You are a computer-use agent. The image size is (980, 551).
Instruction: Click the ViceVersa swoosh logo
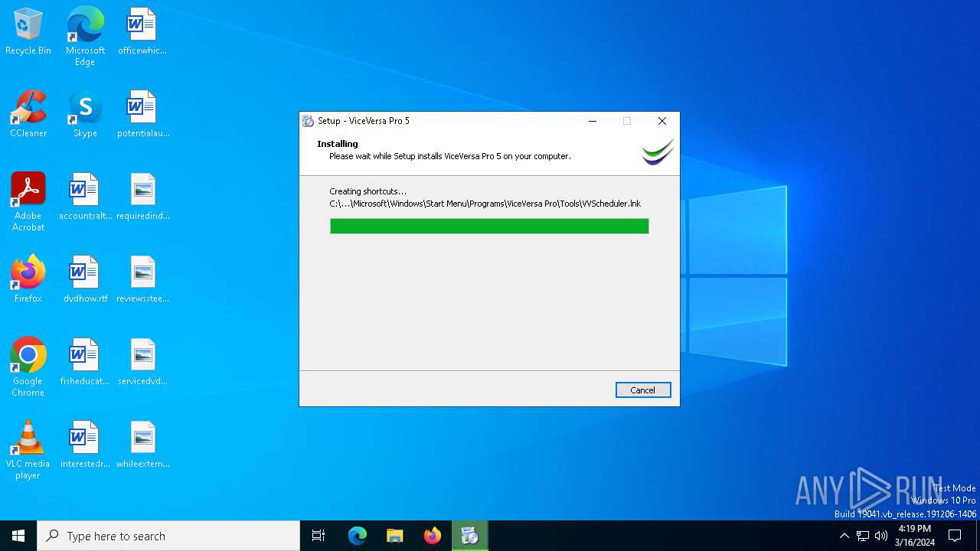click(x=658, y=152)
